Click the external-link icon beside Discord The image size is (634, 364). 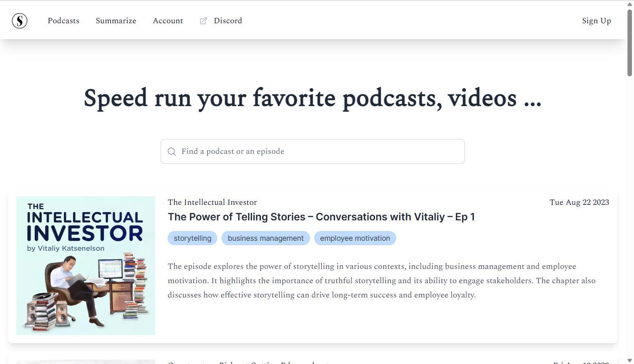(x=203, y=21)
